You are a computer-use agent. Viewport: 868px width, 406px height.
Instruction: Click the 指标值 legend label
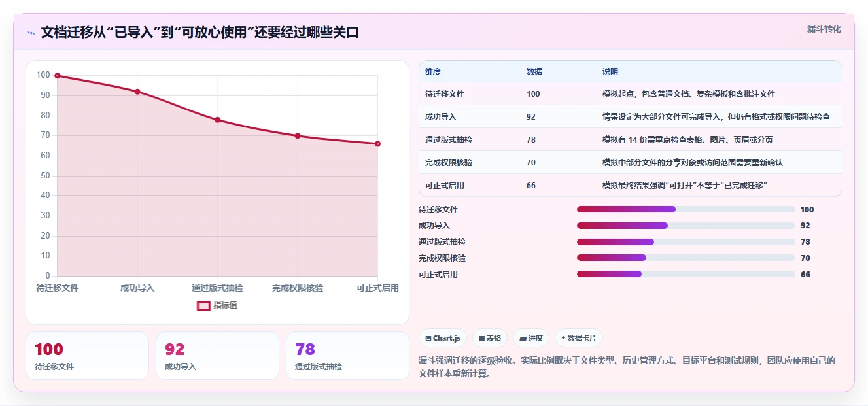point(225,305)
